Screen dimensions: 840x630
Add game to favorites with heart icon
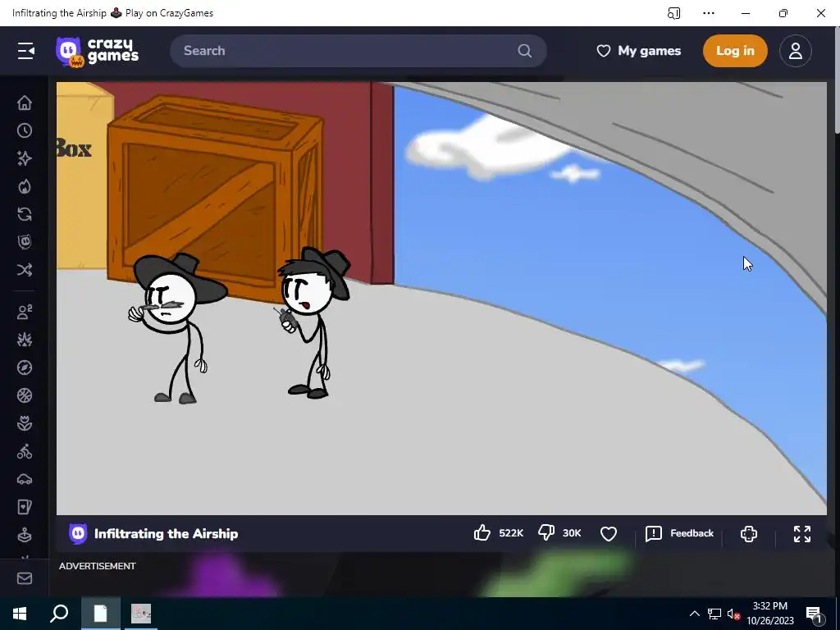pyautogui.click(x=609, y=533)
